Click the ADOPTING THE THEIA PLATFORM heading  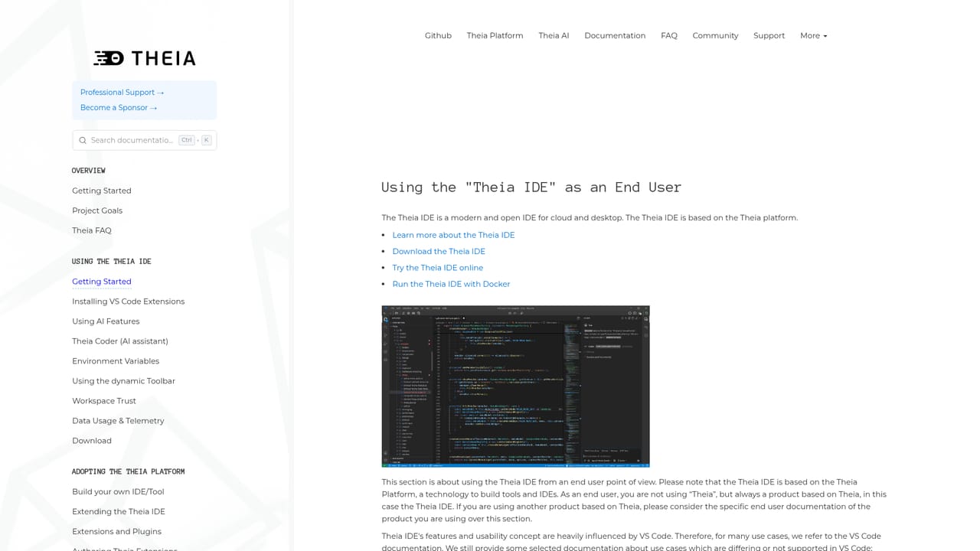pos(129,471)
